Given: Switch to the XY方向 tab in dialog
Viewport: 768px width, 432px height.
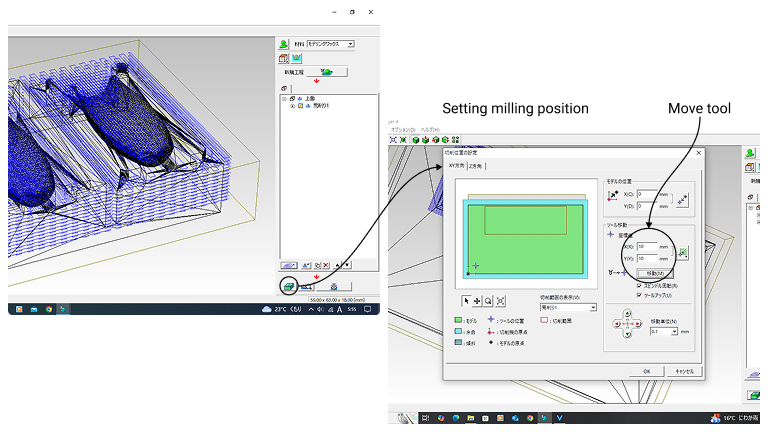Looking at the screenshot, I should [x=456, y=166].
